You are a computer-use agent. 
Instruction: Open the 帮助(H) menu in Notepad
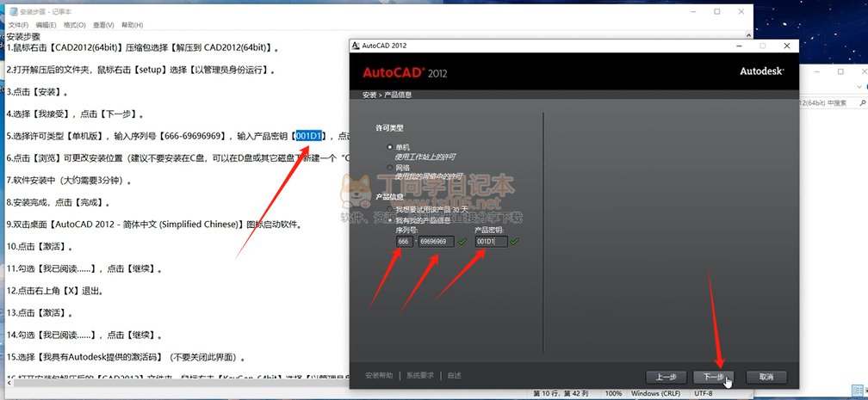133,25
